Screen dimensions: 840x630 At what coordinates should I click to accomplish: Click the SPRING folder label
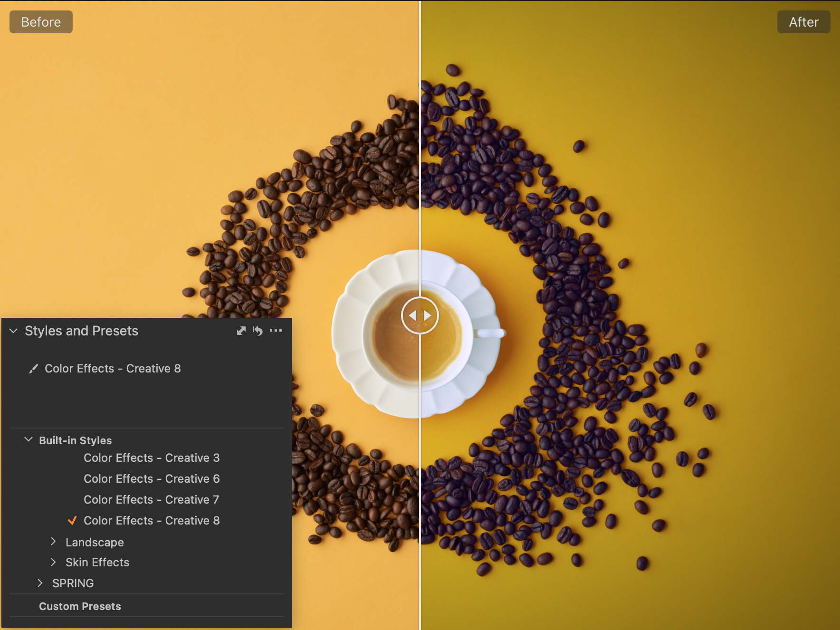click(73, 583)
